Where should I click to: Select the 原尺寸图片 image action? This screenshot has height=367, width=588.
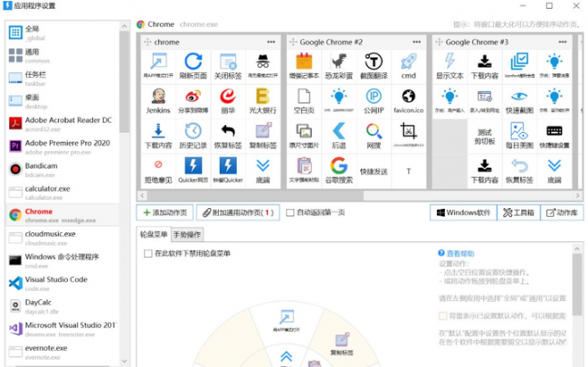pos(304,136)
